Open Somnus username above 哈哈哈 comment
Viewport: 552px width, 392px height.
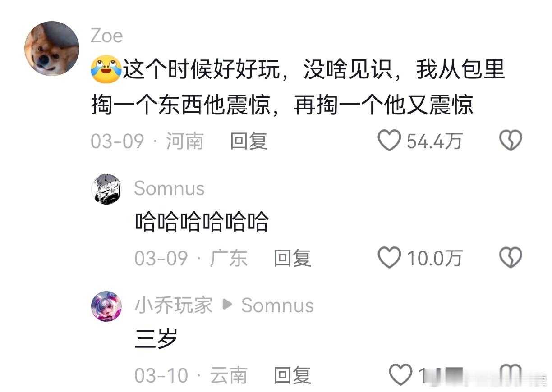click(170, 188)
